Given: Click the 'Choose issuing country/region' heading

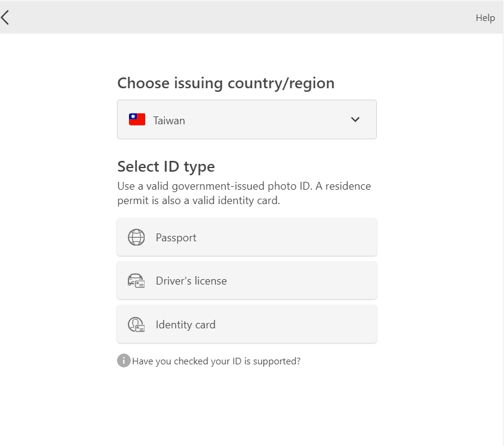Looking at the screenshot, I should pyautogui.click(x=226, y=83).
